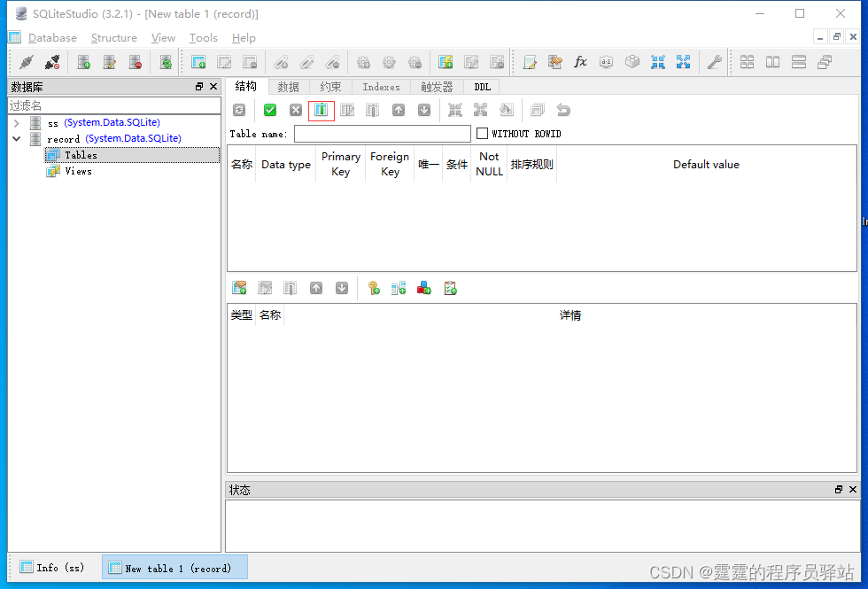Switch to the 数据 tab
The height and width of the screenshot is (589, 868).
click(x=289, y=87)
